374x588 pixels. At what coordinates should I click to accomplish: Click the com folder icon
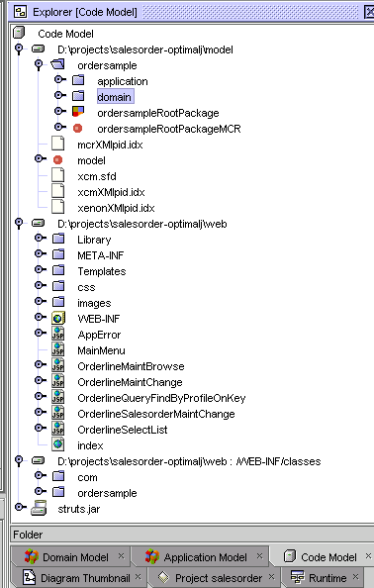[x=58, y=476]
